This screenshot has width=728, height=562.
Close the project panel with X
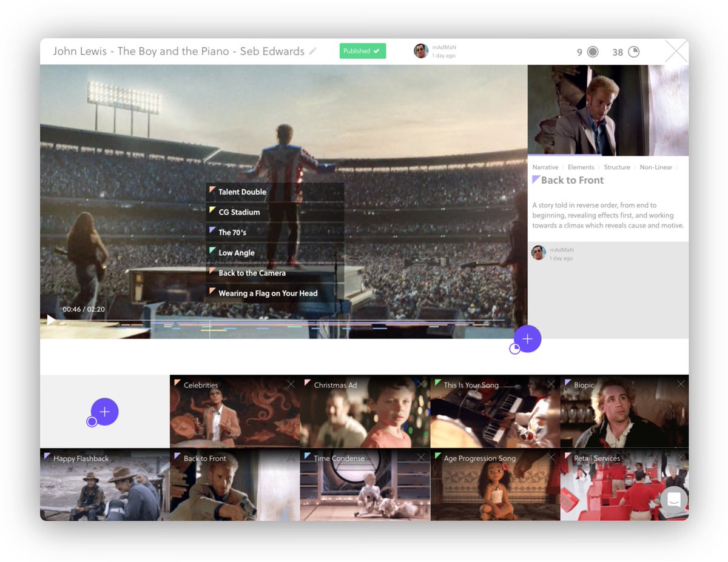(676, 52)
